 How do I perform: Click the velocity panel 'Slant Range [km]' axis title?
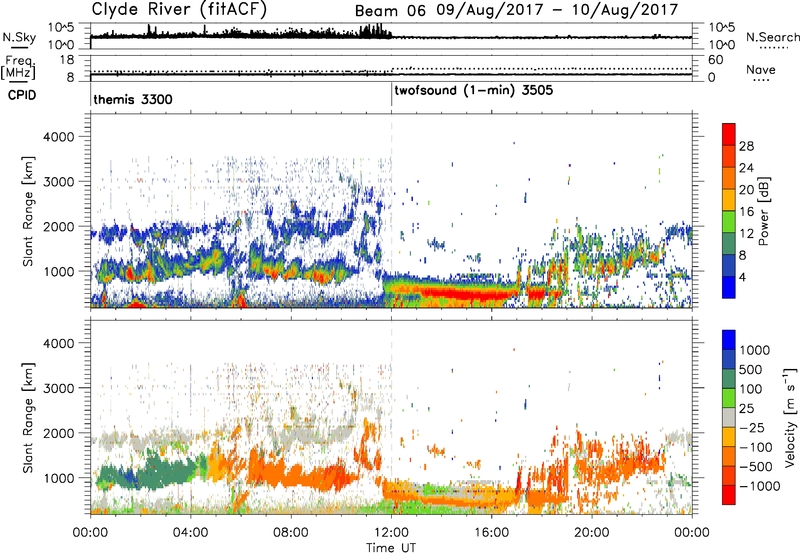pos(28,418)
